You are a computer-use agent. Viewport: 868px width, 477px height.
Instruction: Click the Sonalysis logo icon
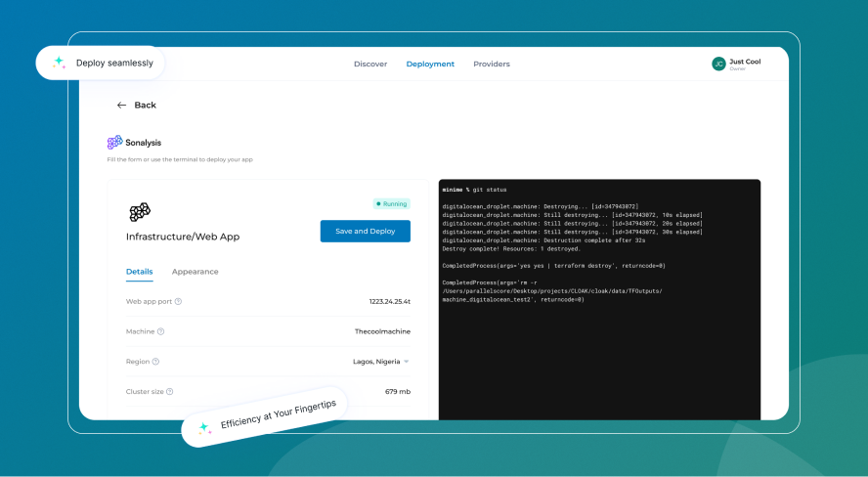click(114, 143)
